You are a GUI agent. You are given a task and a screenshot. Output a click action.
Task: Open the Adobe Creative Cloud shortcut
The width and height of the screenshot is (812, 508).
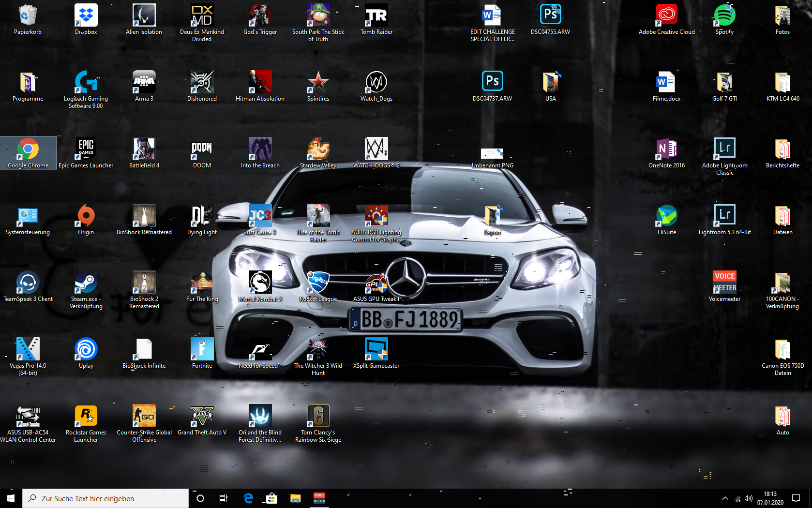[667, 15]
